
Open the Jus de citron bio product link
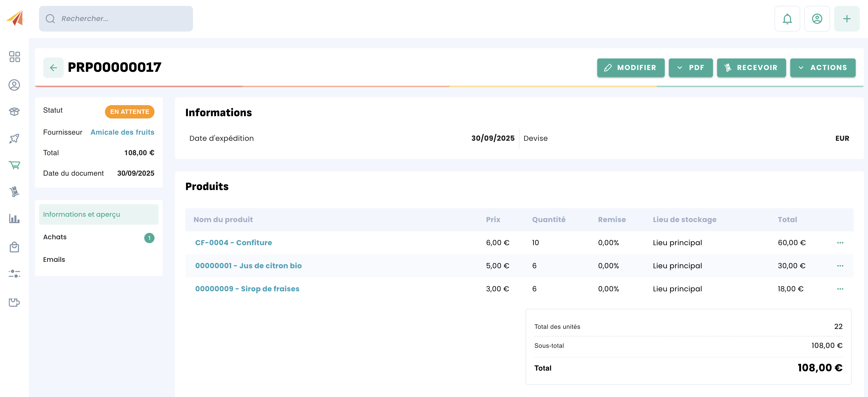click(248, 266)
